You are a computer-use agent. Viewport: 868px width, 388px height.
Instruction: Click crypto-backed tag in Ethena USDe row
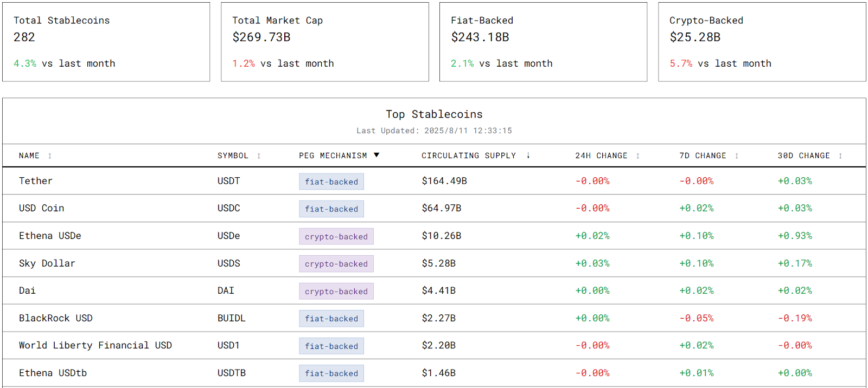click(336, 236)
